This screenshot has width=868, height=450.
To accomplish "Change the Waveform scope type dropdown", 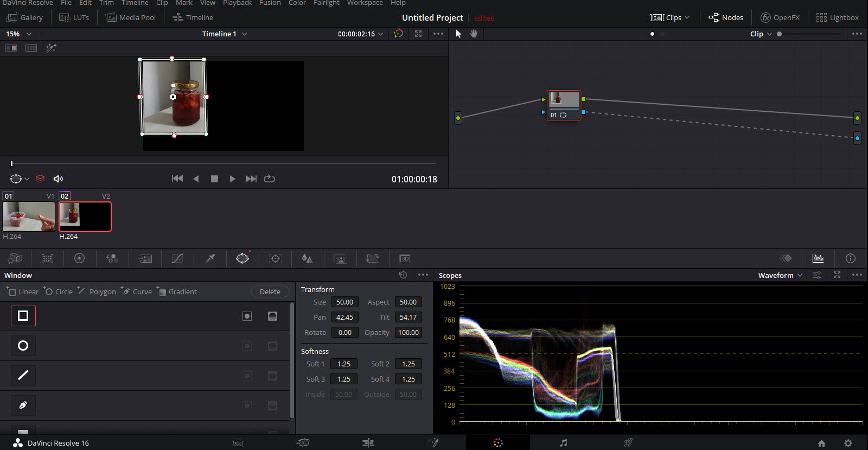I will pyautogui.click(x=780, y=275).
